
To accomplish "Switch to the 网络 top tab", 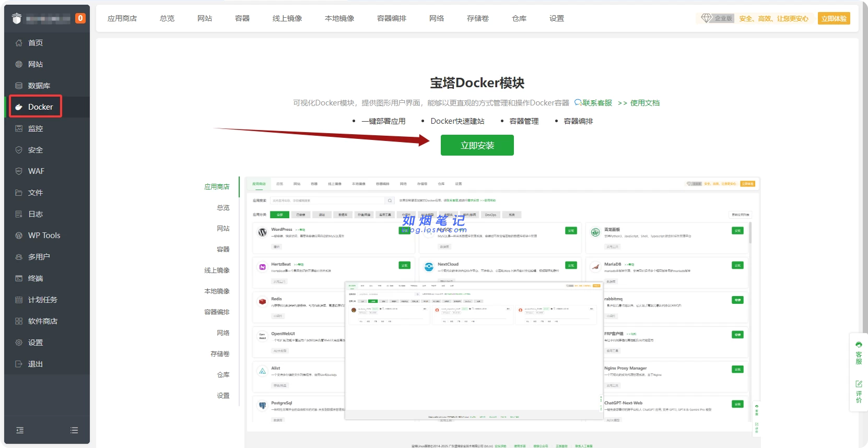I will (x=437, y=18).
